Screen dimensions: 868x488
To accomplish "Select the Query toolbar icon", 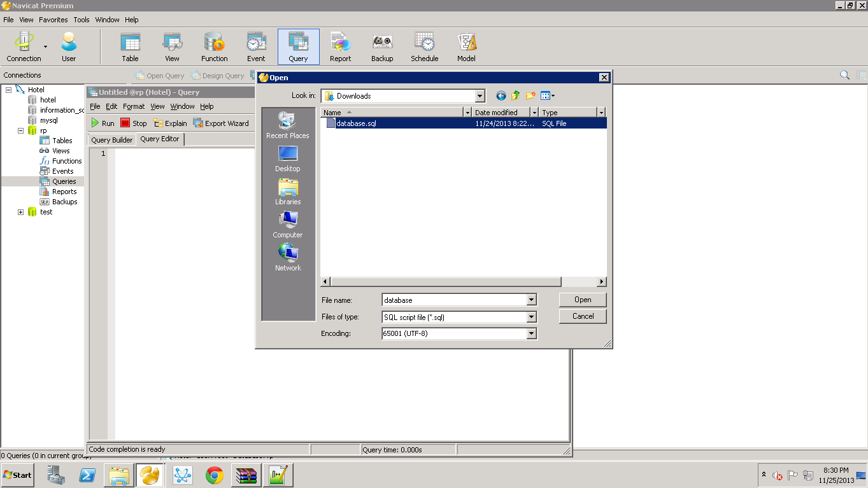I will click(x=298, y=46).
